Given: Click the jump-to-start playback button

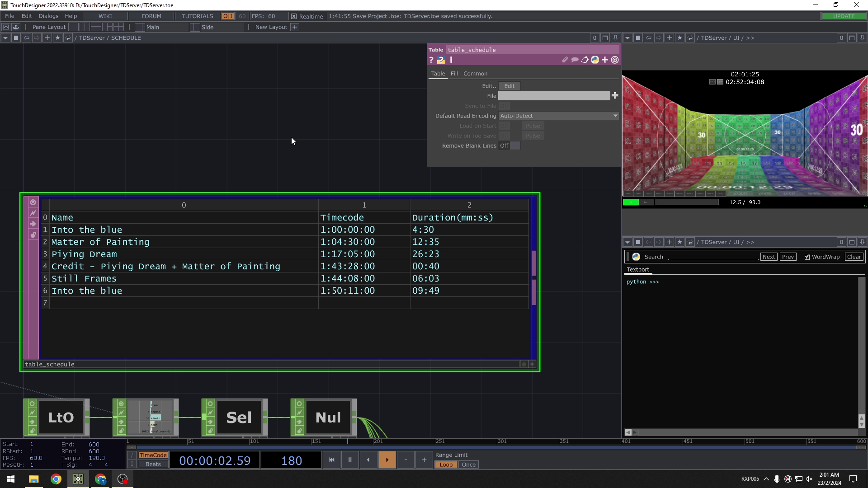Looking at the screenshot, I should [x=331, y=460].
